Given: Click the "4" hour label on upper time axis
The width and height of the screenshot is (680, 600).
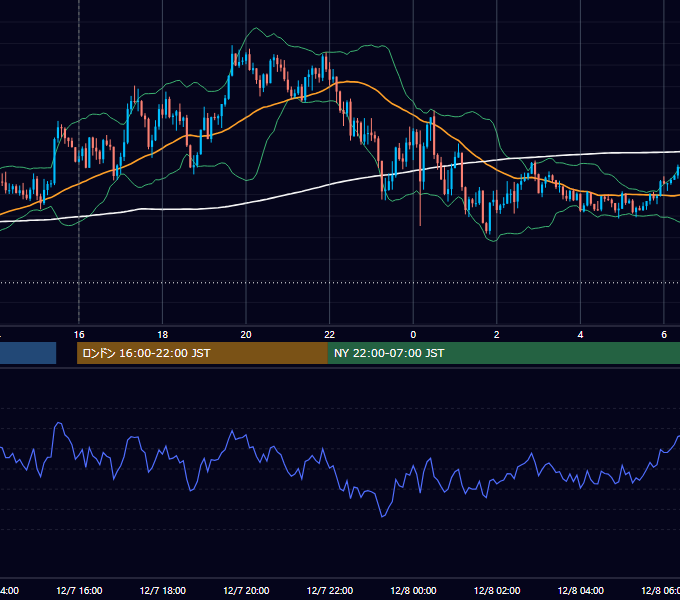Looking at the screenshot, I should coord(580,335).
